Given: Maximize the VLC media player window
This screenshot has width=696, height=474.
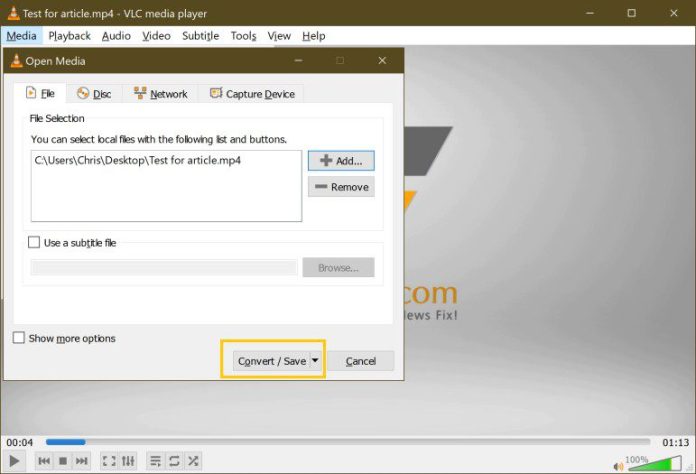Looking at the screenshot, I should click(x=631, y=13).
